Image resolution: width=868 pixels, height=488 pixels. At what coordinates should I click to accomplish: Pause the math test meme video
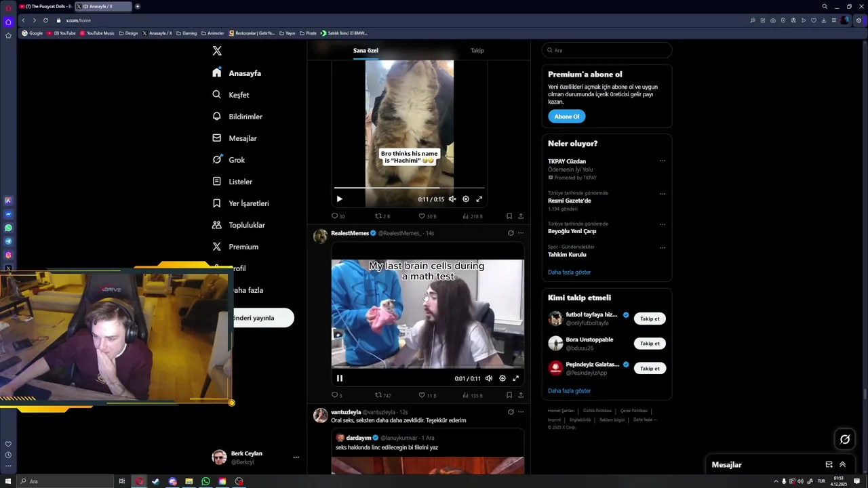(340, 378)
